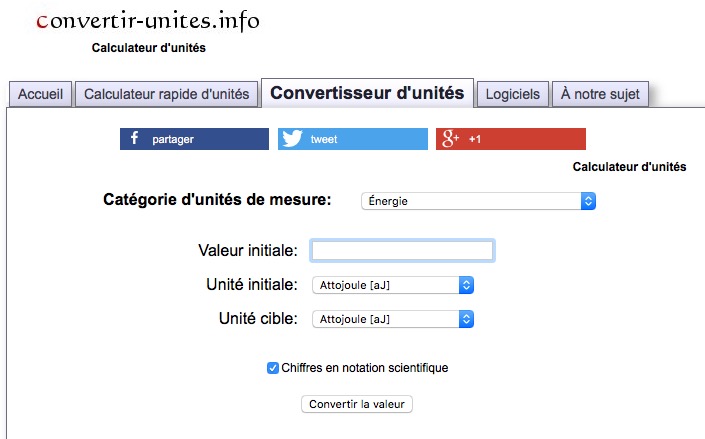Viewport: 705px width, 439px height.
Task: Open the 'Catégorie d'unités de mesure' dropdown
Action: point(478,201)
